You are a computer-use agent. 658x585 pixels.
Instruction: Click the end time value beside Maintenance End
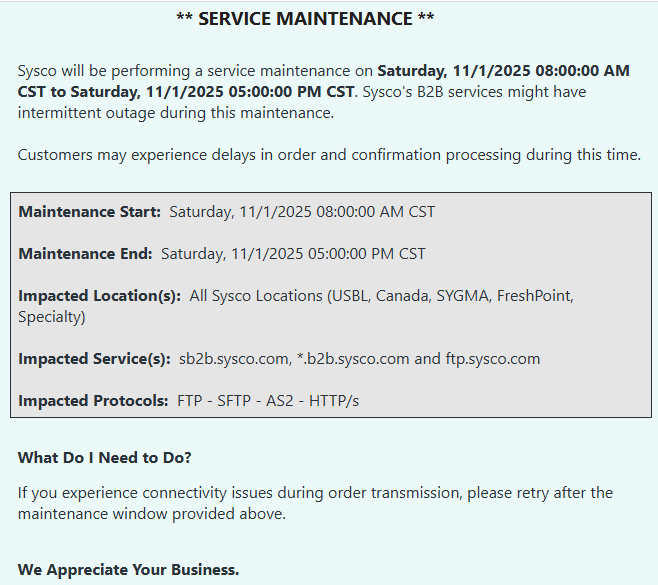pyautogui.click(x=293, y=254)
